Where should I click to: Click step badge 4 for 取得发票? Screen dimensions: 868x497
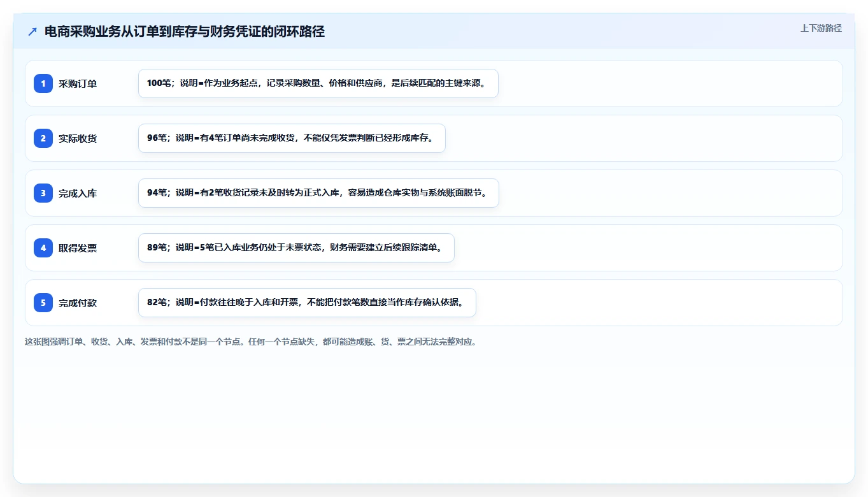tap(43, 248)
